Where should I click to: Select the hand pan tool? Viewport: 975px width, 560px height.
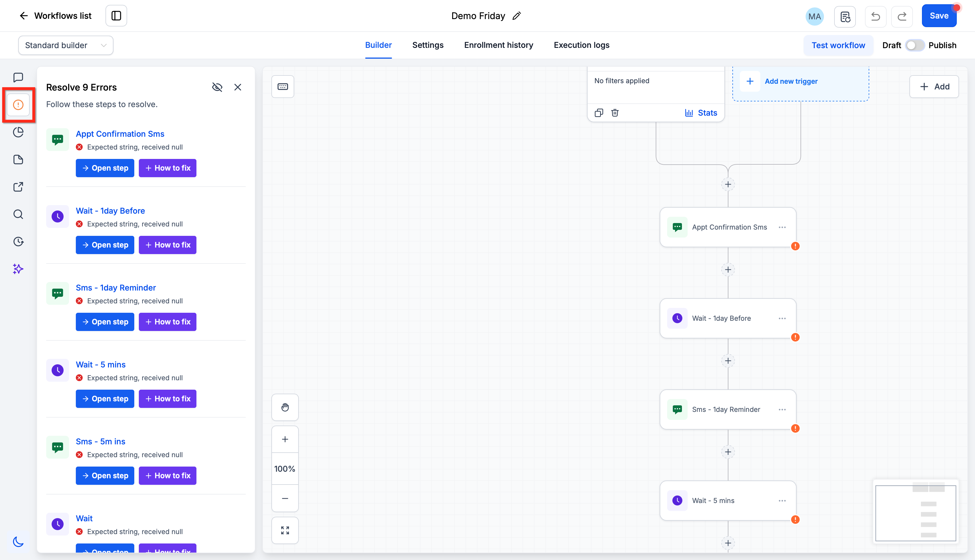(285, 407)
